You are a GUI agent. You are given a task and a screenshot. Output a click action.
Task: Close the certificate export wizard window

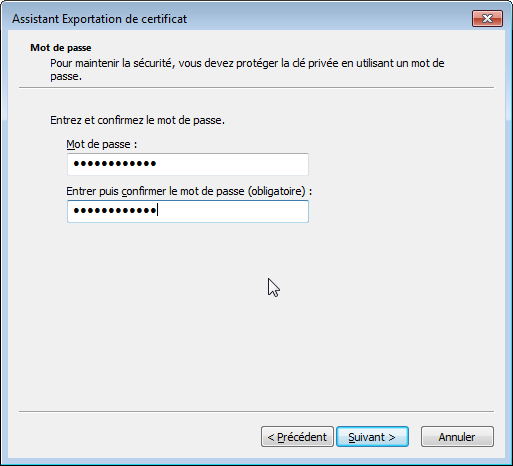tap(487, 19)
